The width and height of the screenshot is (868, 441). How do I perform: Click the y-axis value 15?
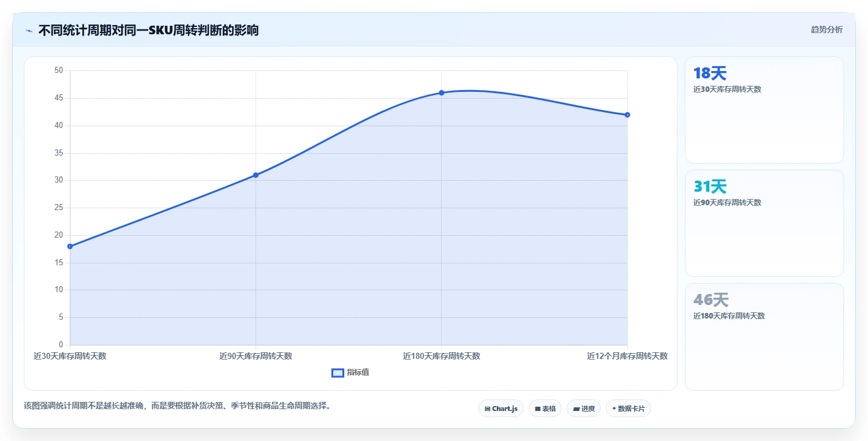coord(59,262)
